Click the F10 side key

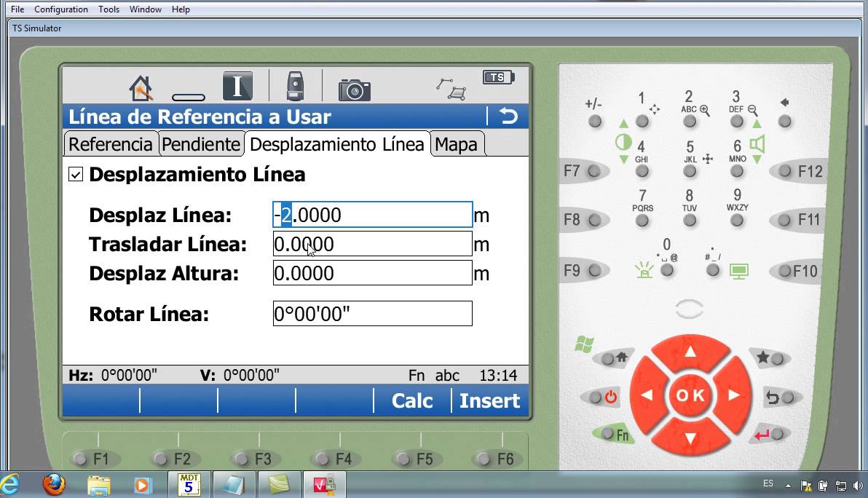[785, 271]
